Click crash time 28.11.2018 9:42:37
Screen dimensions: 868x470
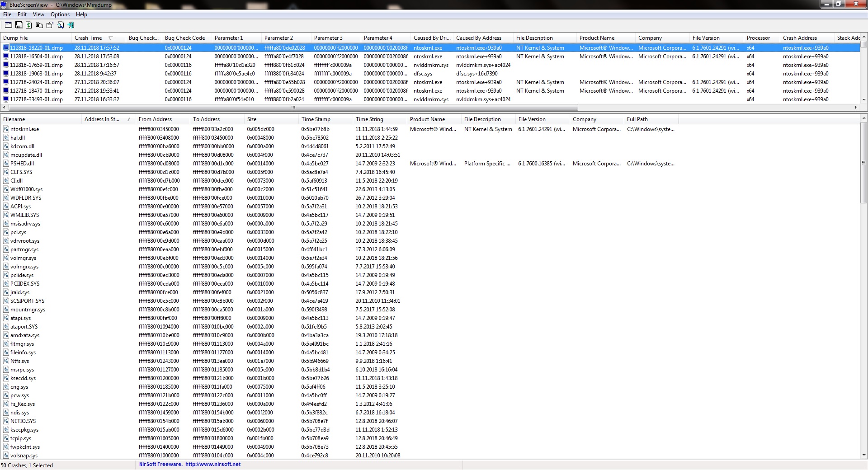click(x=95, y=74)
